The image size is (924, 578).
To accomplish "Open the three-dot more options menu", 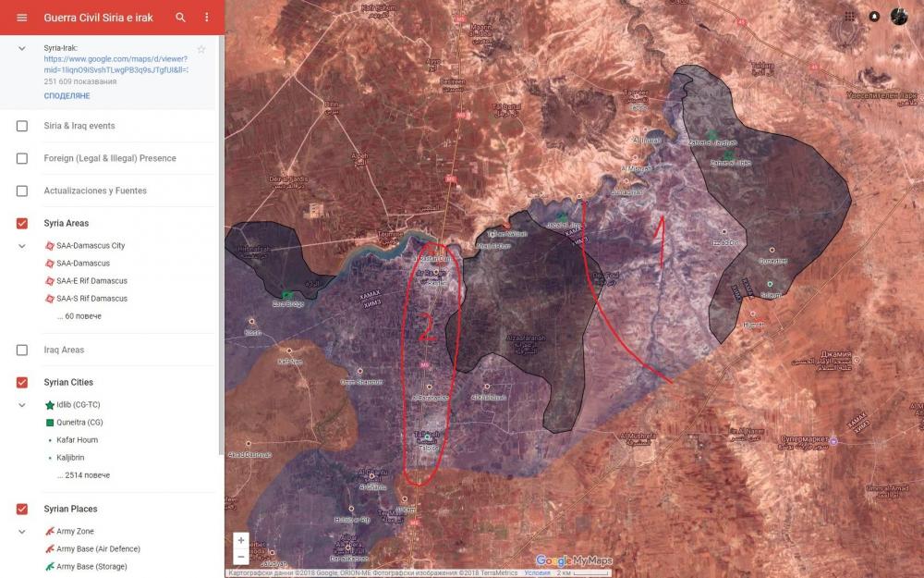I will click(206, 18).
